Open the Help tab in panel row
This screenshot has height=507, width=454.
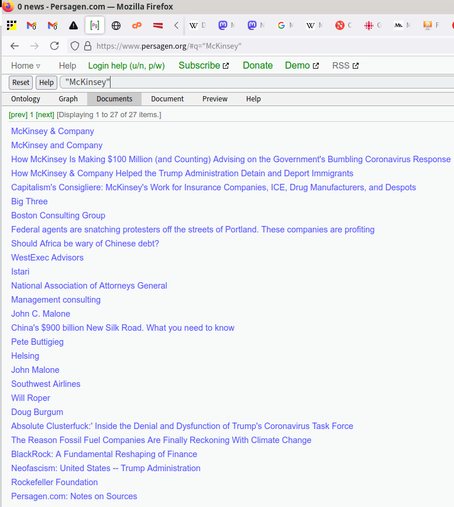pos(253,99)
